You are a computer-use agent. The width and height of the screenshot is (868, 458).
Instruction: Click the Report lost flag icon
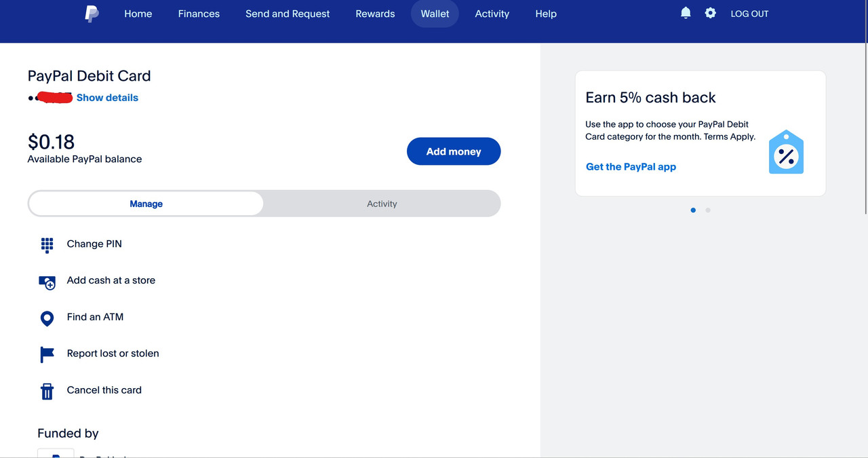(x=47, y=354)
